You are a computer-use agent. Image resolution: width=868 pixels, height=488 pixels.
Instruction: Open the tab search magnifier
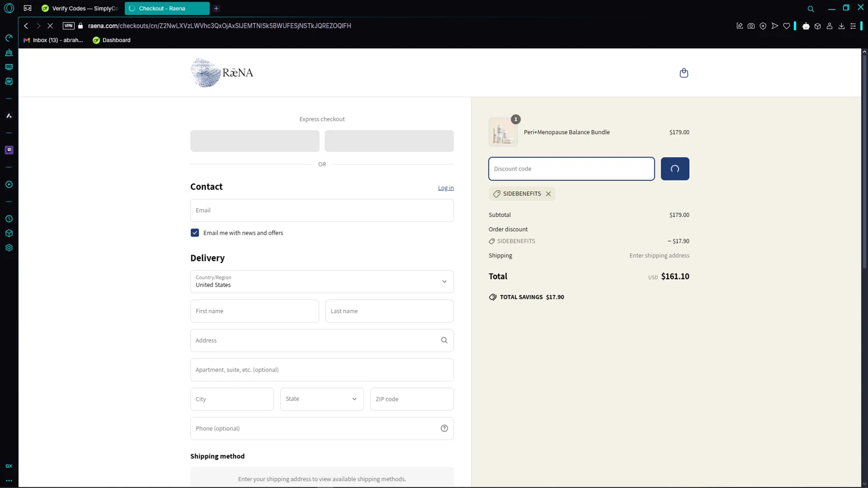[811, 9]
